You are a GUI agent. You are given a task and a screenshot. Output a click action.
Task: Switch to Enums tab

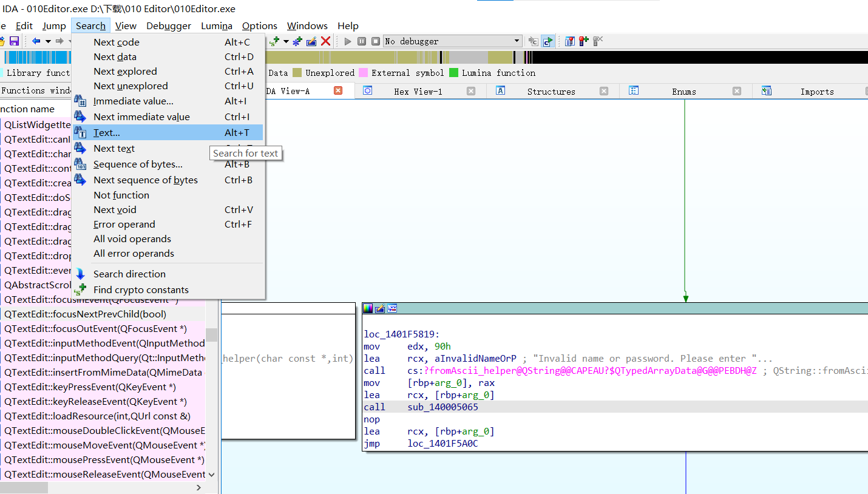684,91
